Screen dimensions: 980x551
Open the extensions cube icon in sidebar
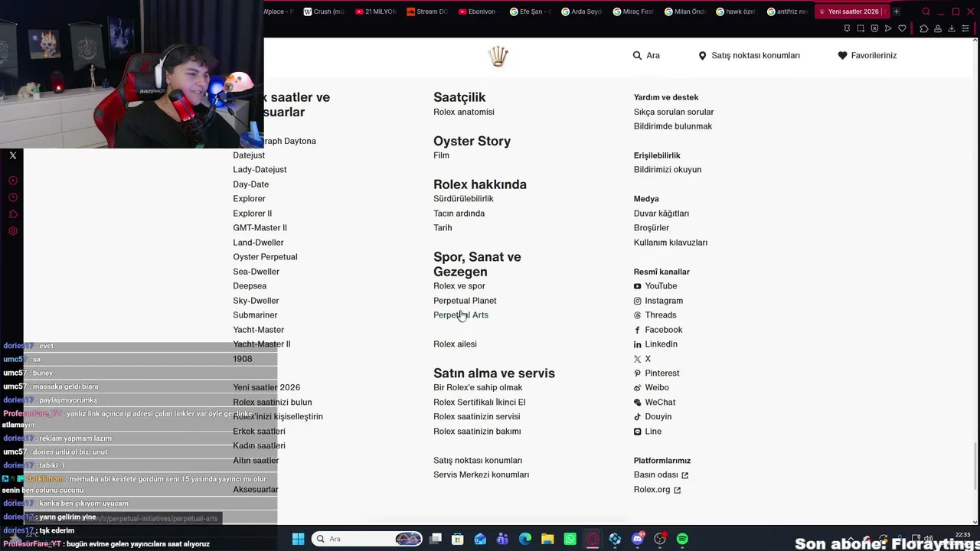click(13, 214)
